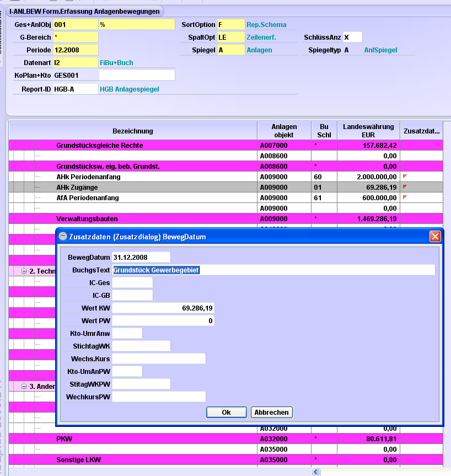Confirm the dialog with the Ok button
The width and height of the screenshot is (451, 476).
pyautogui.click(x=227, y=412)
